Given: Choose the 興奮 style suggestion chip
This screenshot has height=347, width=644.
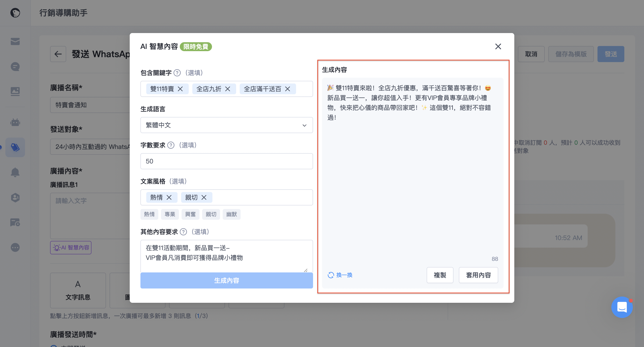Looking at the screenshot, I should point(190,214).
